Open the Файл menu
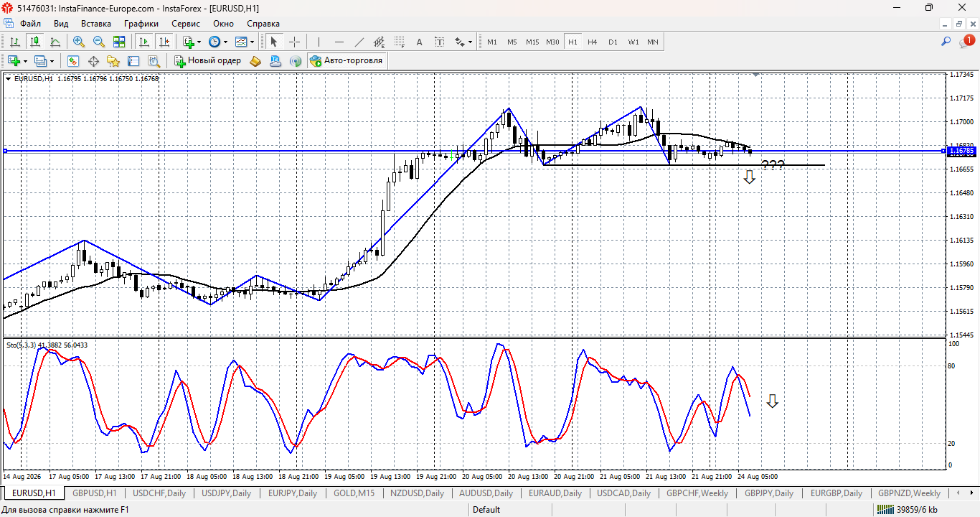This screenshot has width=980, height=517. point(30,24)
